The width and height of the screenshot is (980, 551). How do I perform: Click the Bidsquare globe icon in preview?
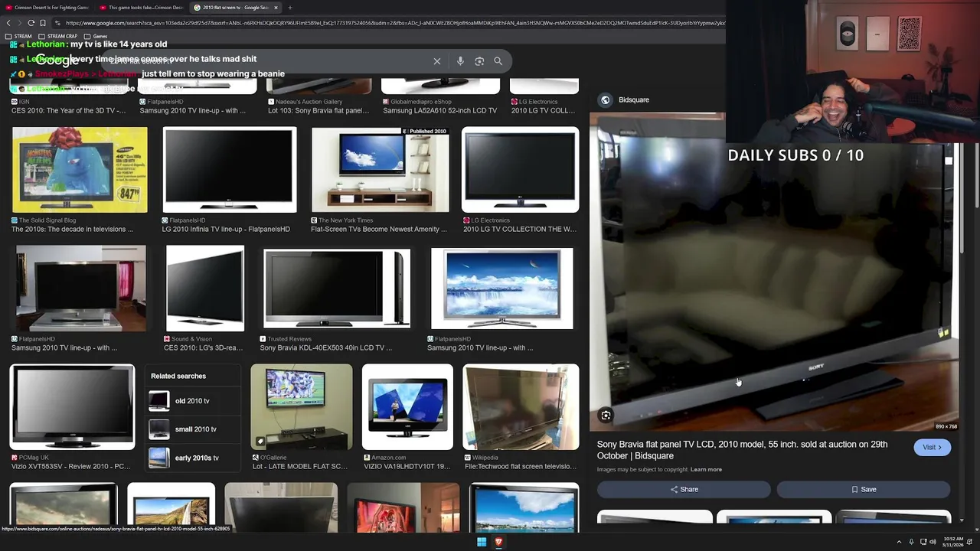[x=606, y=99]
